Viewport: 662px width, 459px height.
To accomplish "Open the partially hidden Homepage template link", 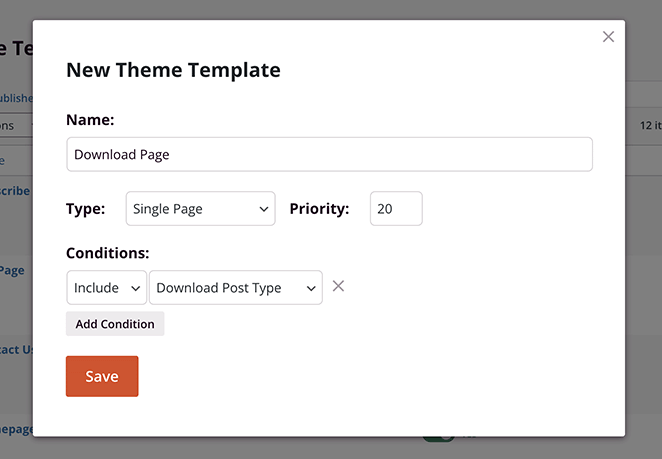I will (15, 429).
